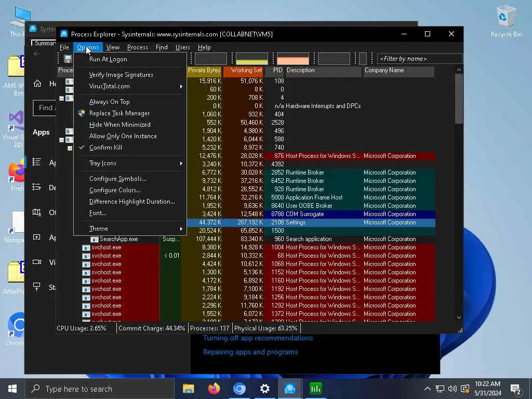This screenshot has width=532, height=399.
Task: Open the Find menu
Action: pyautogui.click(x=162, y=47)
